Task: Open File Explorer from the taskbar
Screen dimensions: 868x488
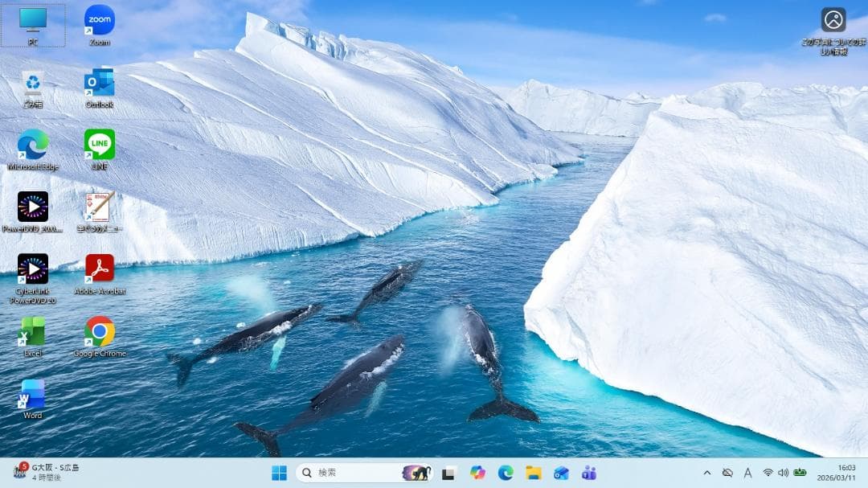Action: (x=534, y=473)
